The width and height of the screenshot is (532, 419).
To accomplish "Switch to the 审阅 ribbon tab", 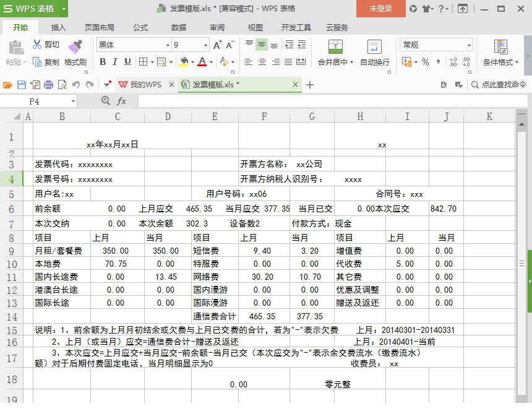I will 217,27.
